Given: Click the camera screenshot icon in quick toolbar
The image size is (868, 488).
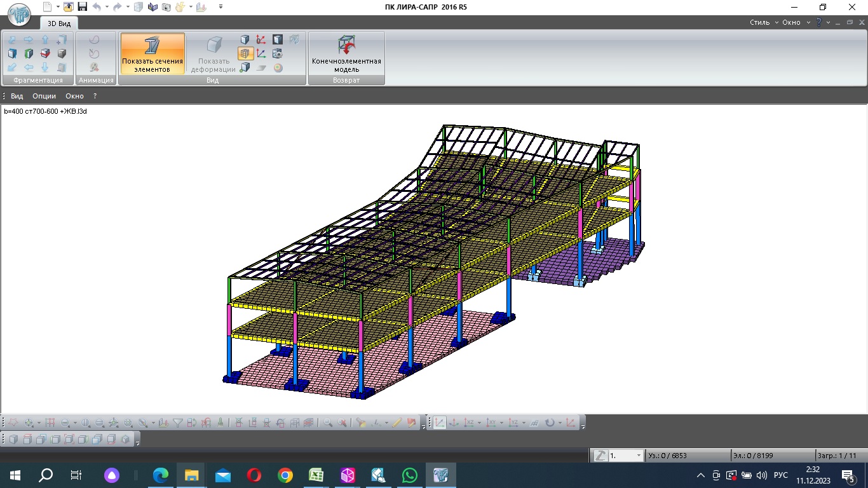Looking at the screenshot, I should tap(166, 7).
